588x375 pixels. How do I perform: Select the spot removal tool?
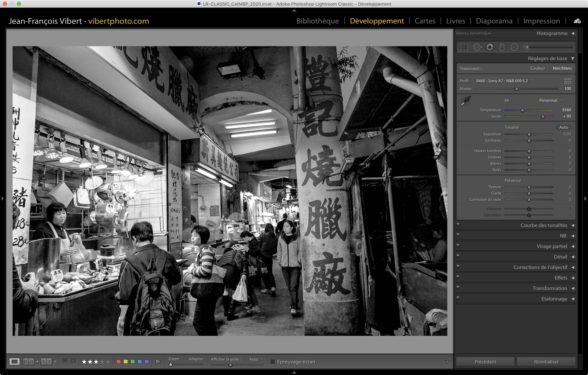coord(477,47)
